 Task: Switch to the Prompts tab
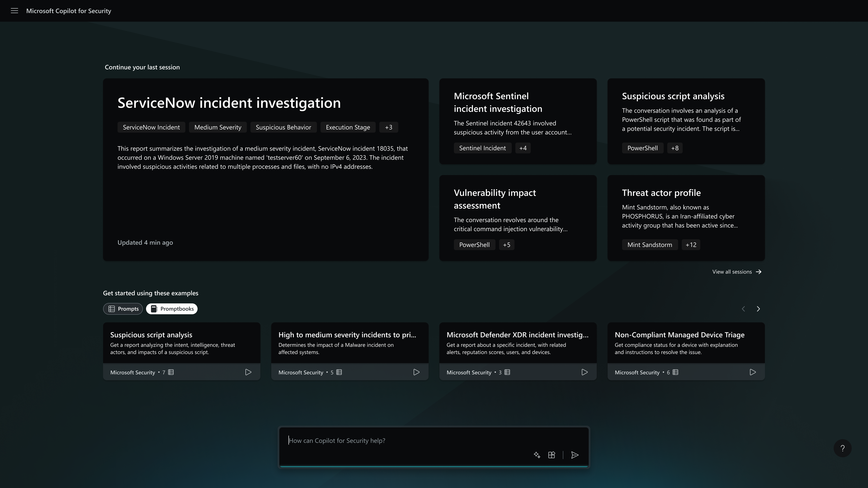click(123, 309)
